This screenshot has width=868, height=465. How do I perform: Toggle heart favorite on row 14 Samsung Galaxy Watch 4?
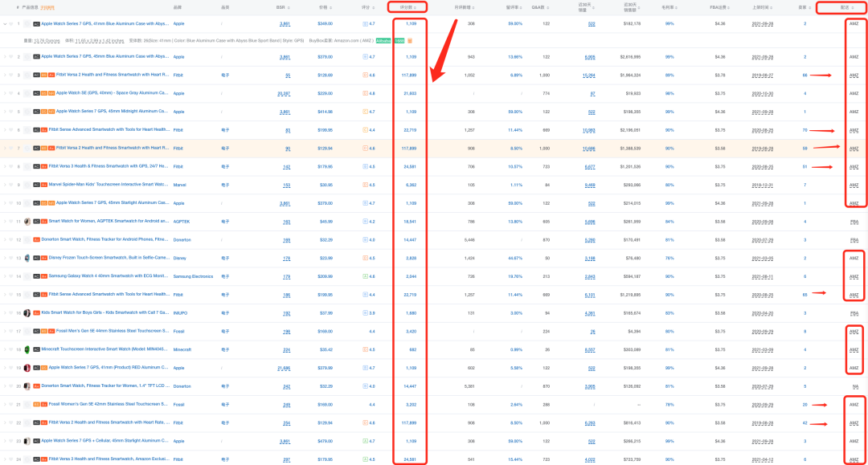tap(11, 276)
